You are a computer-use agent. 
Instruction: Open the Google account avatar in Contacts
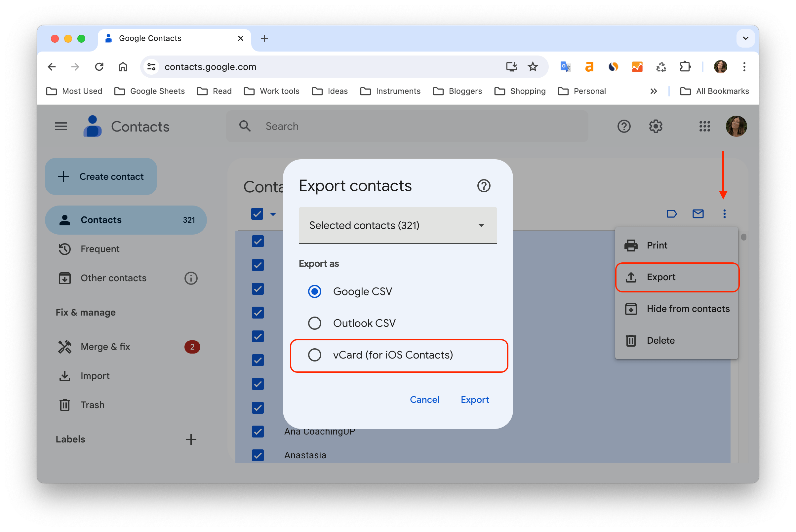736,126
